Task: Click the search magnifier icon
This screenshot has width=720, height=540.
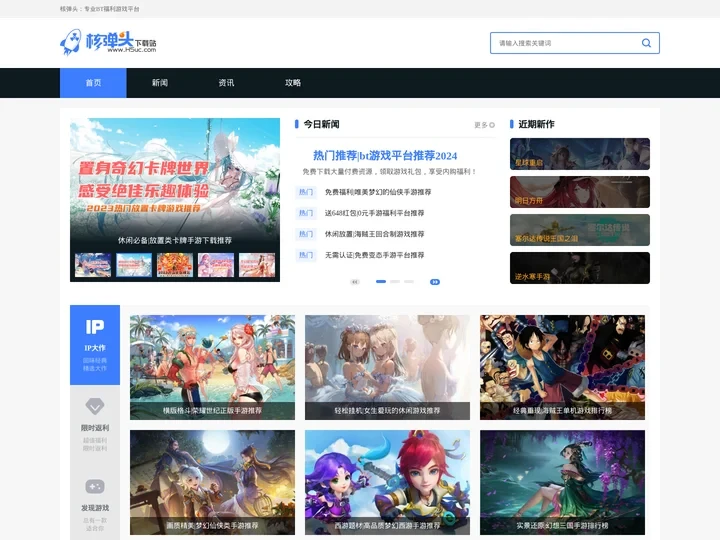Action: [x=646, y=43]
